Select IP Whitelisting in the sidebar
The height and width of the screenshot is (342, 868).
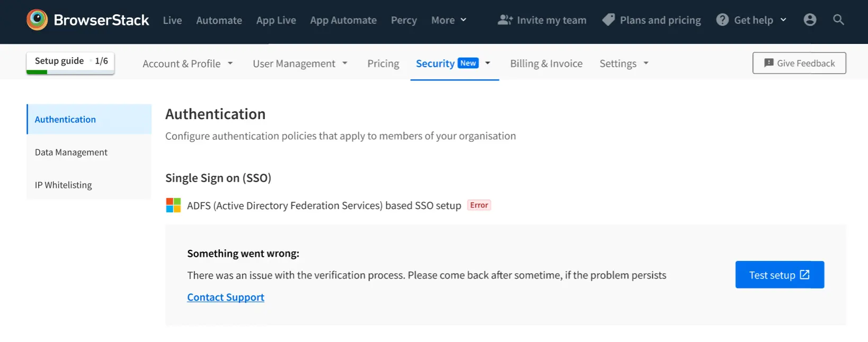(64, 185)
